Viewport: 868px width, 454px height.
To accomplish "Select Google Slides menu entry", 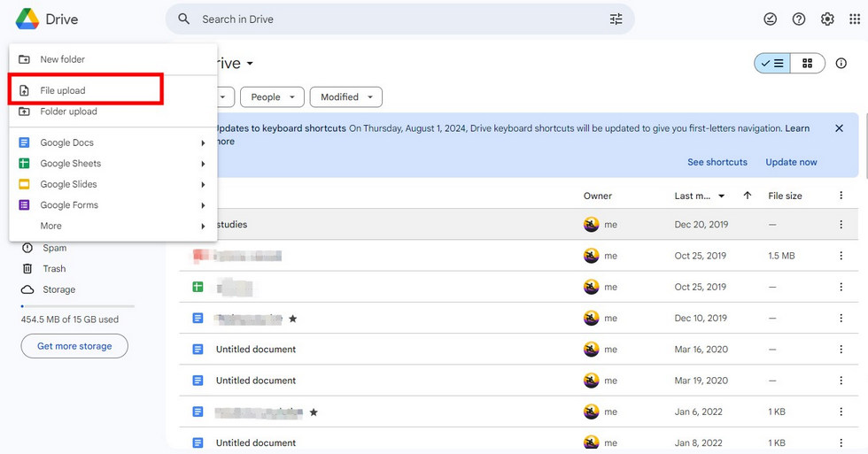I will [113, 184].
